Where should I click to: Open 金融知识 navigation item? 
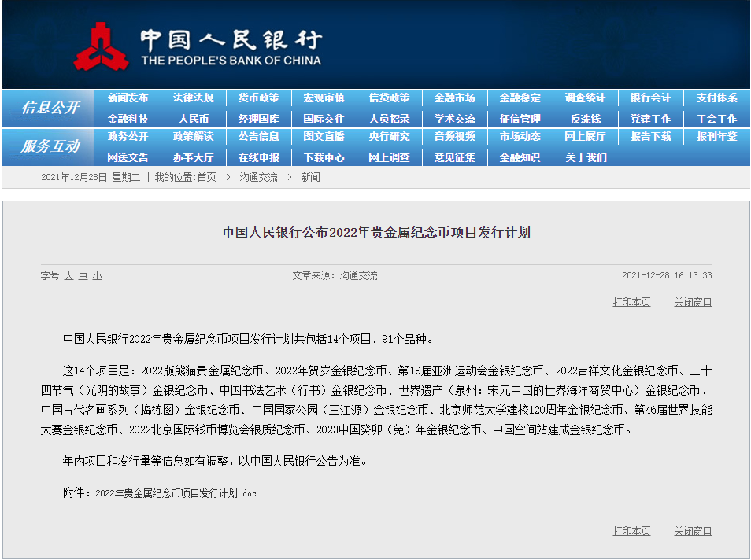click(520, 157)
